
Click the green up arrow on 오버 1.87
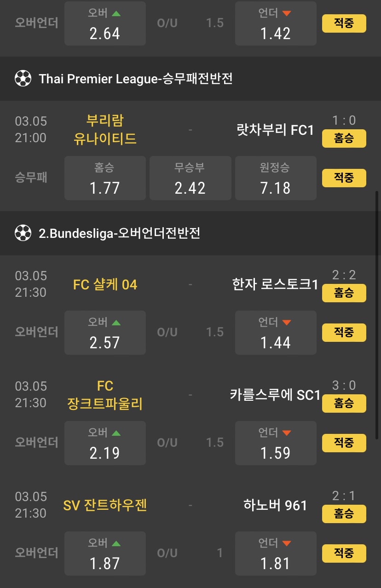[116, 544]
